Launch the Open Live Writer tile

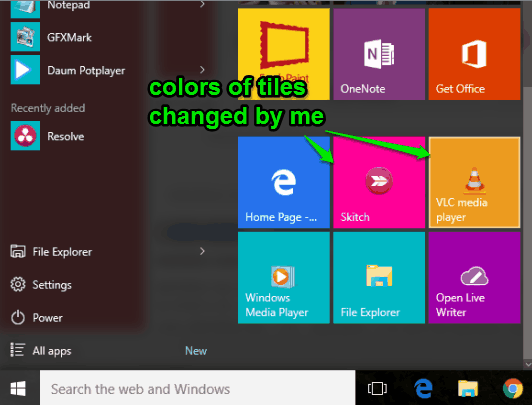pos(474,278)
